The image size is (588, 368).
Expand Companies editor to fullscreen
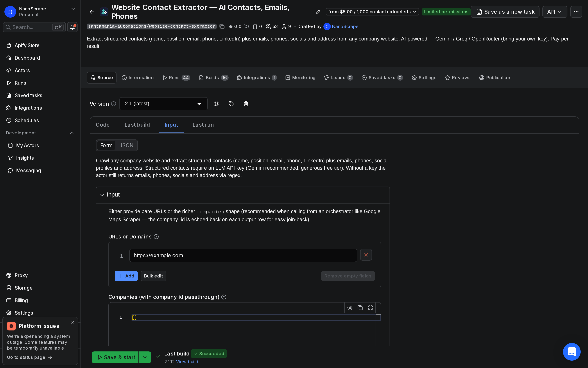click(x=370, y=308)
